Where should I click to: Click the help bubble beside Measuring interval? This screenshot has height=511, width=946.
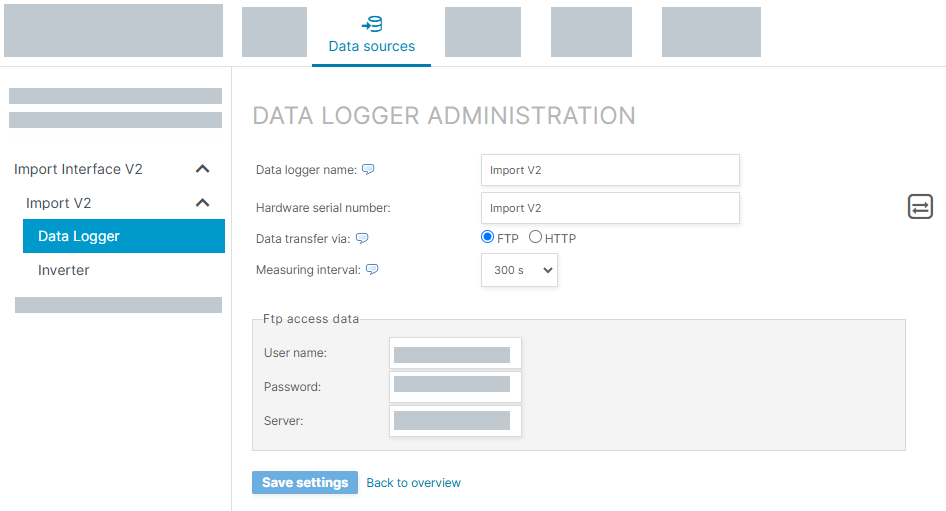click(372, 270)
